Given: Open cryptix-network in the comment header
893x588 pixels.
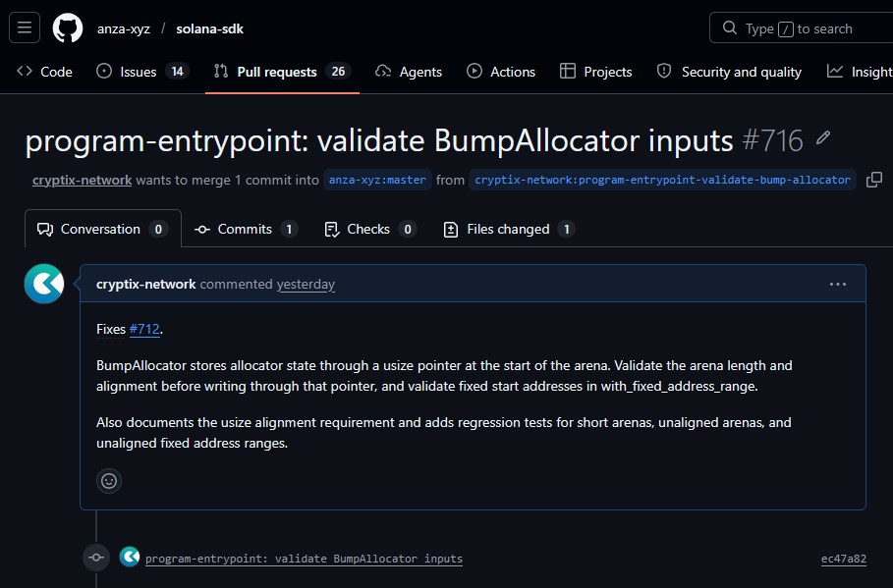Looking at the screenshot, I should click(x=145, y=284).
